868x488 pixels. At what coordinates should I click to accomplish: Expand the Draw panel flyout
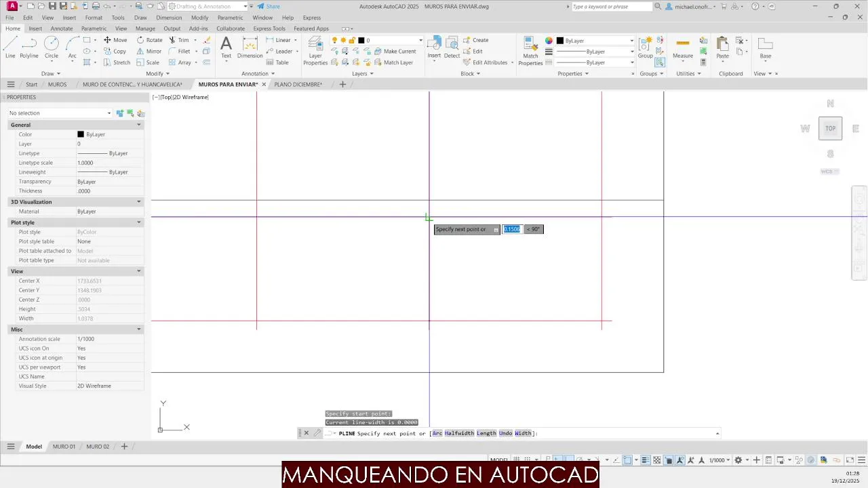point(51,73)
